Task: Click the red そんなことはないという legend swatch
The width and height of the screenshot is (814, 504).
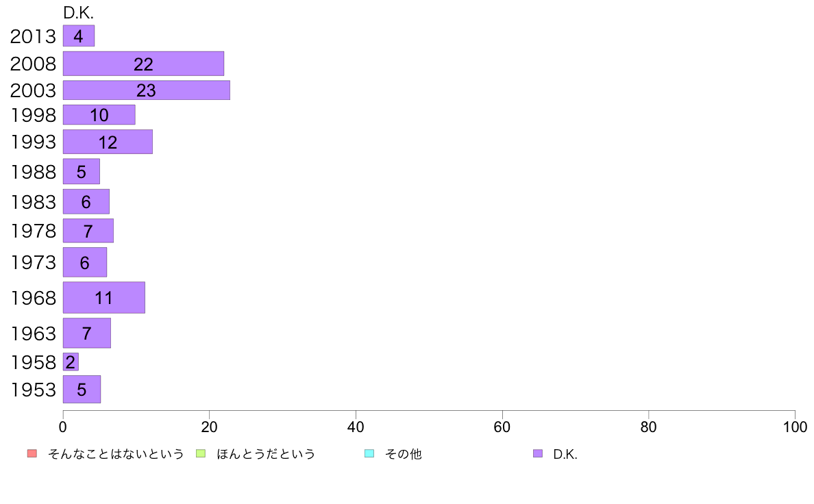Action: click(32, 453)
